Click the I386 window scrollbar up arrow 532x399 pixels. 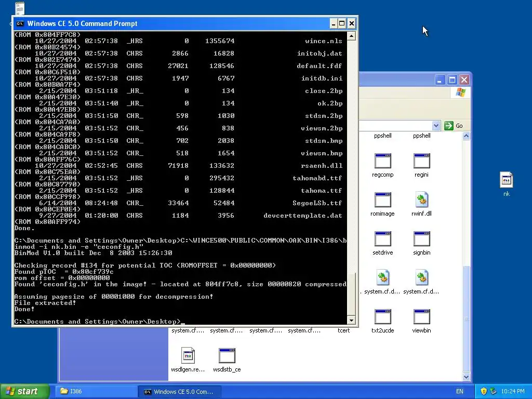pos(466,136)
